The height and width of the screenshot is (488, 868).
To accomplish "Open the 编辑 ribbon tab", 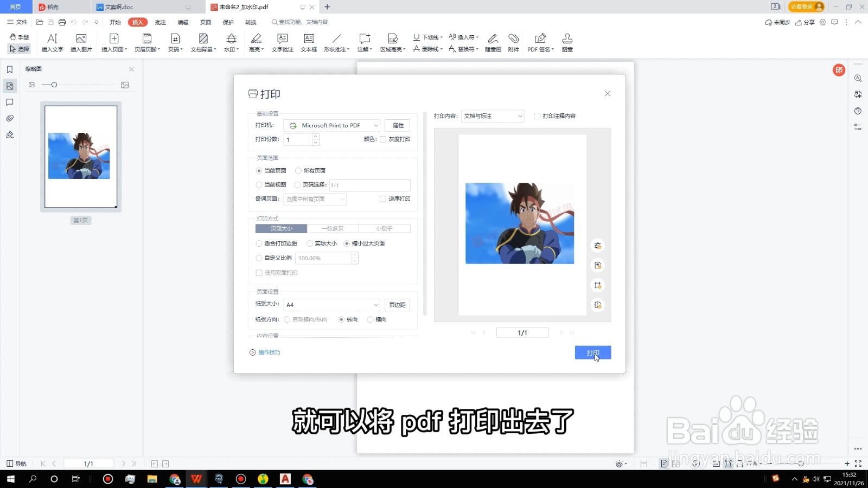I will click(x=183, y=22).
